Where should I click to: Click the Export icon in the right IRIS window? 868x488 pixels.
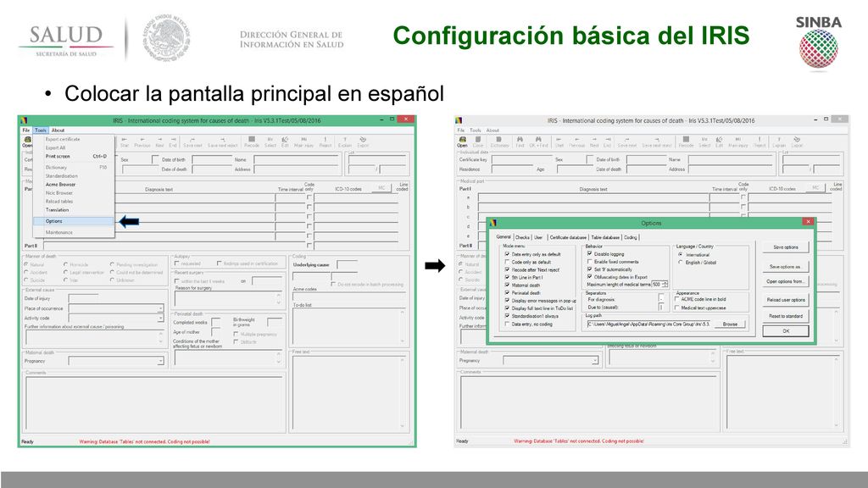click(797, 141)
